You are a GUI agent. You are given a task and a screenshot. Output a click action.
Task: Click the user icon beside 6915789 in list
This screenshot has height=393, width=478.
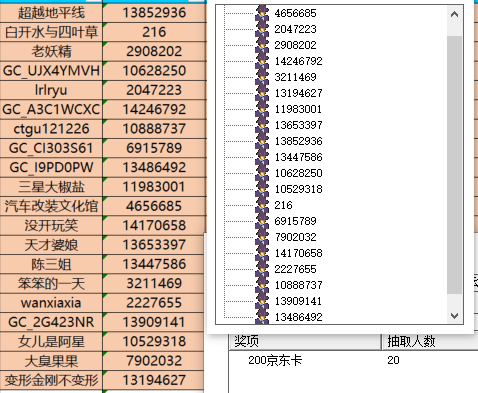[262, 221]
